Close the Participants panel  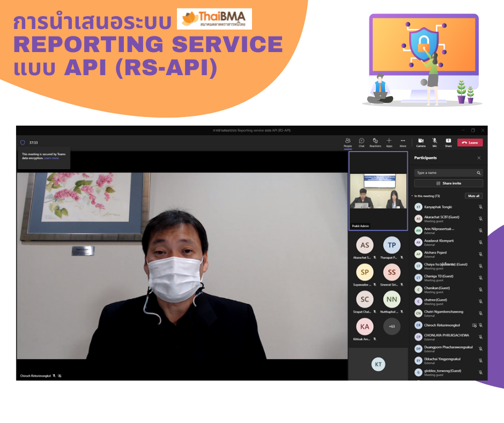click(x=479, y=158)
